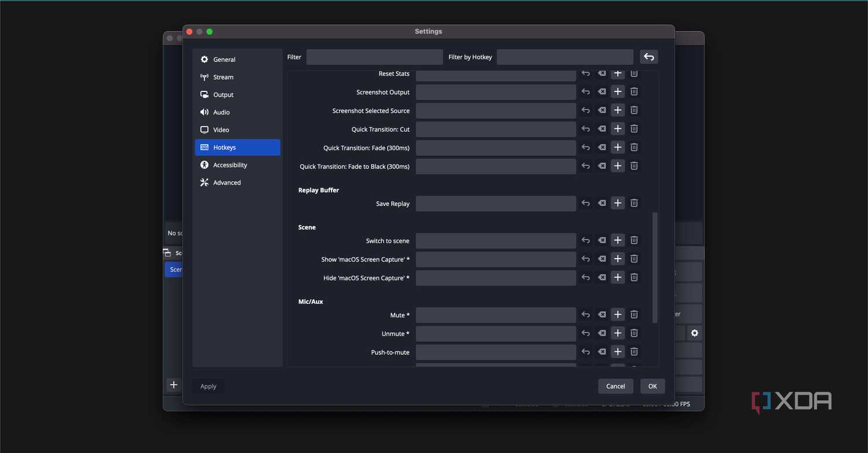
Task: Open the Audio settings tab
Action: coord(237,112)
